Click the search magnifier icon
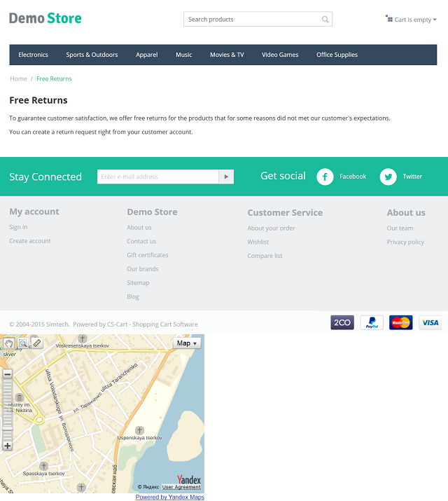Viewport: 448px width, 501px height. (x=325, y=20)
